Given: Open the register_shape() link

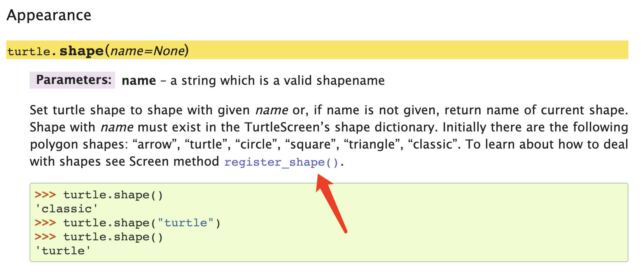Looking at the screenshot, I should coord(281,162).
